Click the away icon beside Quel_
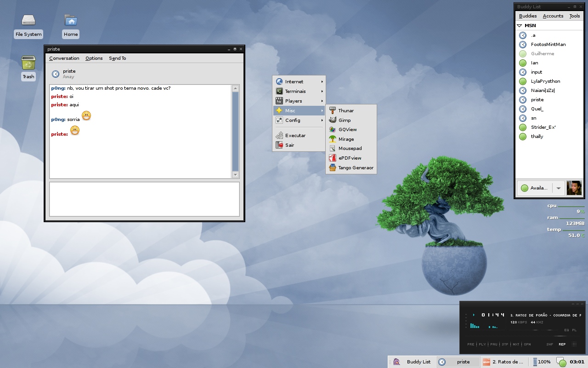 pyautogui.click(x=523, y=109)
